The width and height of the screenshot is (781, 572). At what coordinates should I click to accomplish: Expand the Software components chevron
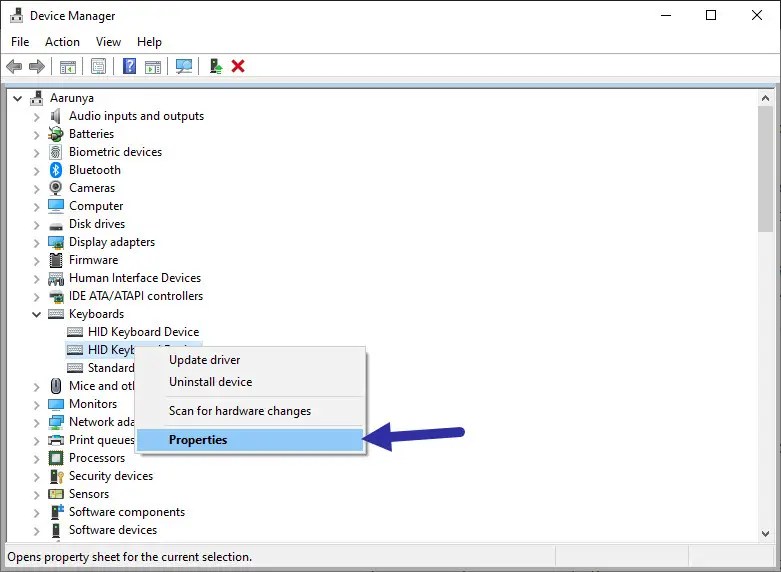(36, 513)
